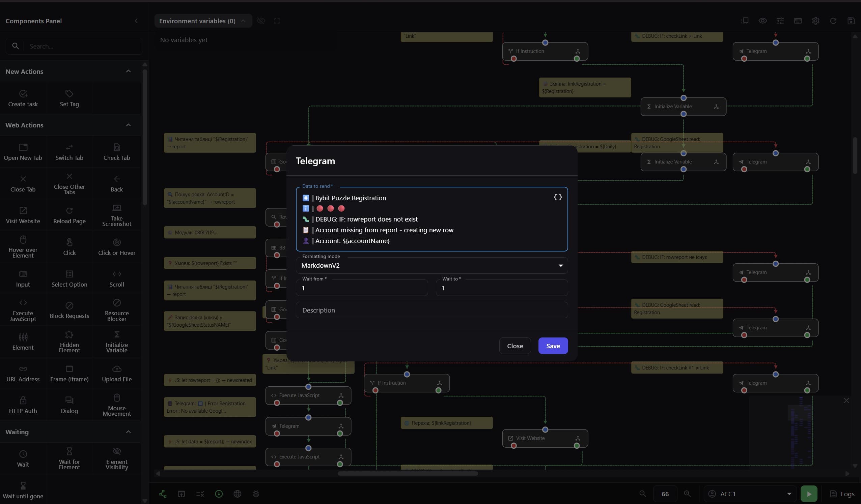Image resolution: width=861 pixels, height=504 pixels.
Task: Choose the Mouse Movement component
Action: (x=116, y=405)
